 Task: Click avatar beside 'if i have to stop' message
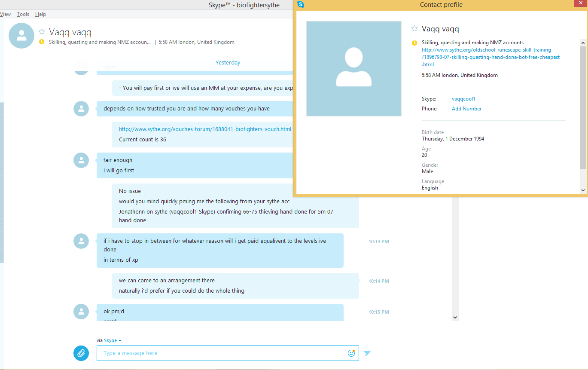(81, 241)
